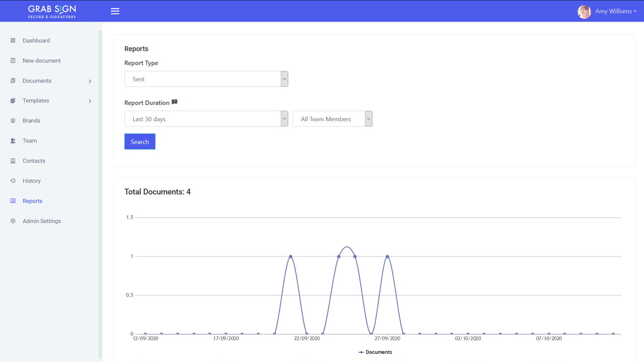Click the History clock icon

click(13, 181)
